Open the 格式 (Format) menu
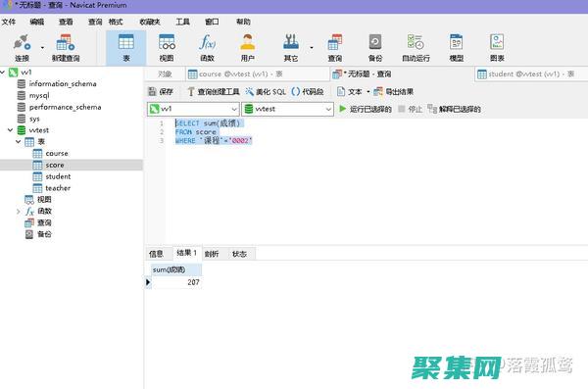Screen dimensions: 588x389 tap(116, 22)
